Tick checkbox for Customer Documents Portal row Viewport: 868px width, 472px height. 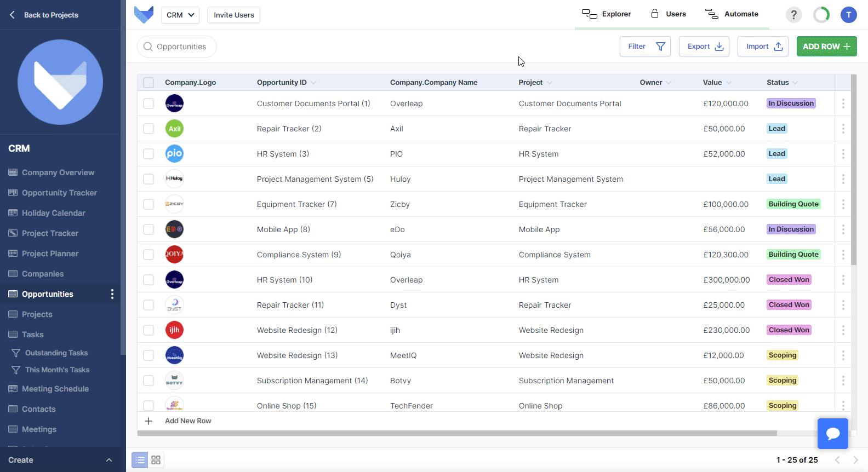[149, 103]
